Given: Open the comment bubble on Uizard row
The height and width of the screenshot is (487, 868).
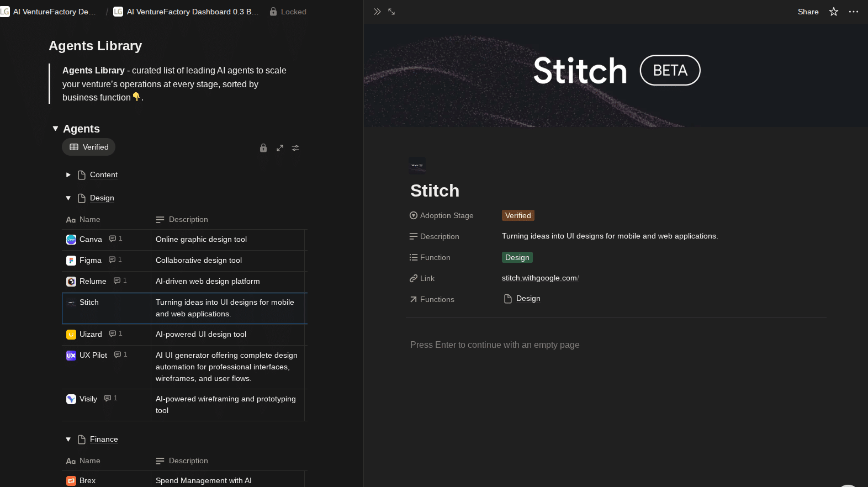Looking at the screenshot, I should (x=115, y=334).
